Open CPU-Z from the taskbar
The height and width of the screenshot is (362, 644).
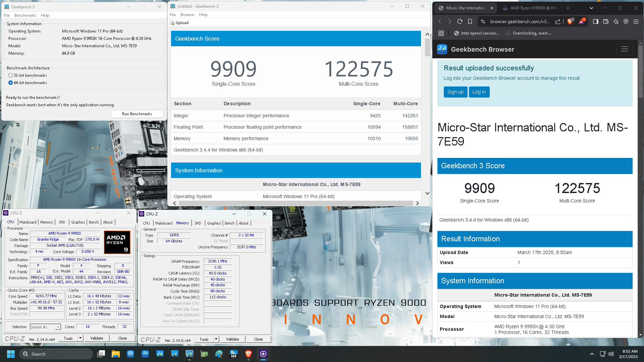[x=263, y=354]
